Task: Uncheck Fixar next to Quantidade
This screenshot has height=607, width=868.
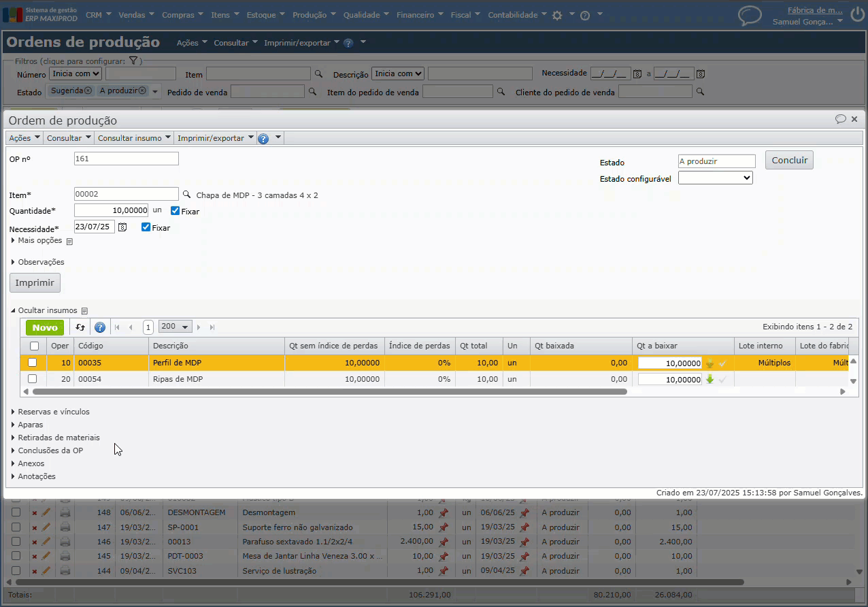Action: click(176, 211)
